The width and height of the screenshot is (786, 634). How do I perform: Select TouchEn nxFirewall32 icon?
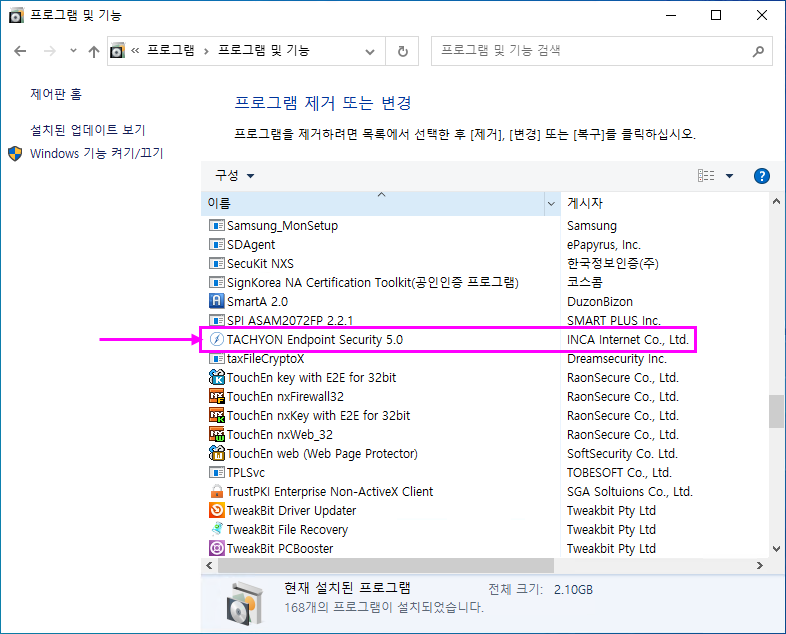pos(217,396)
